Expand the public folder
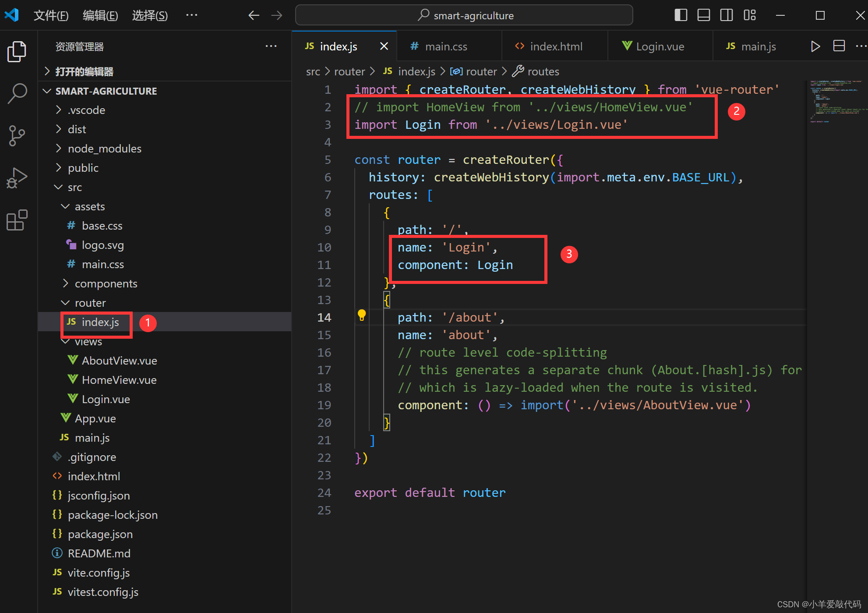This screenshot has height=613, width=868. click(x=164, y=168)
